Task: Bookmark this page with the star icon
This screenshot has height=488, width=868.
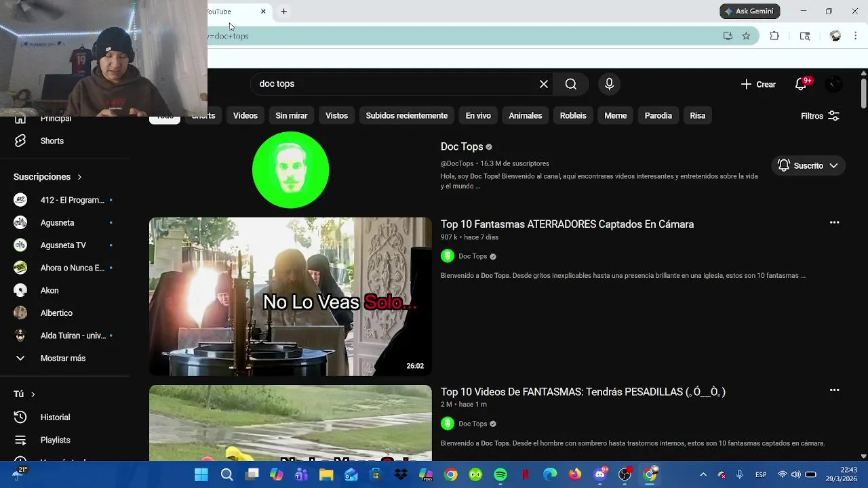Action: tap(746, 36)
